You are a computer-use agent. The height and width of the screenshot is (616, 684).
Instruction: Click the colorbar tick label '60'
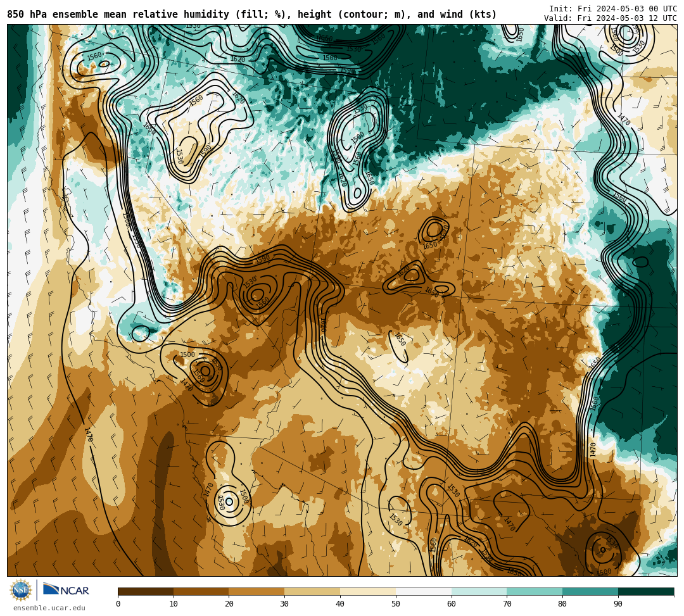[x=452, y=604]
